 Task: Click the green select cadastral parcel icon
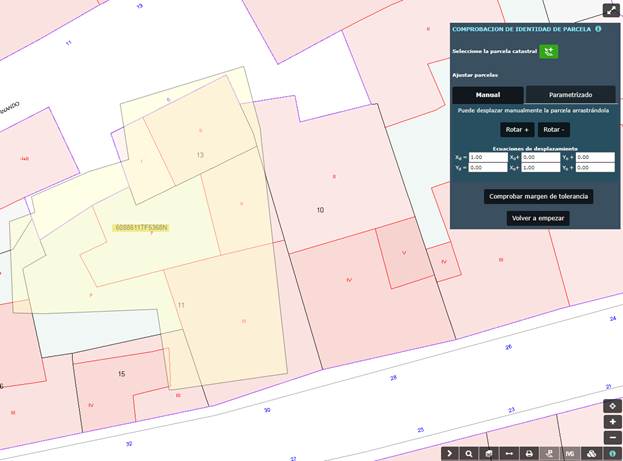(x=549, y=52)
